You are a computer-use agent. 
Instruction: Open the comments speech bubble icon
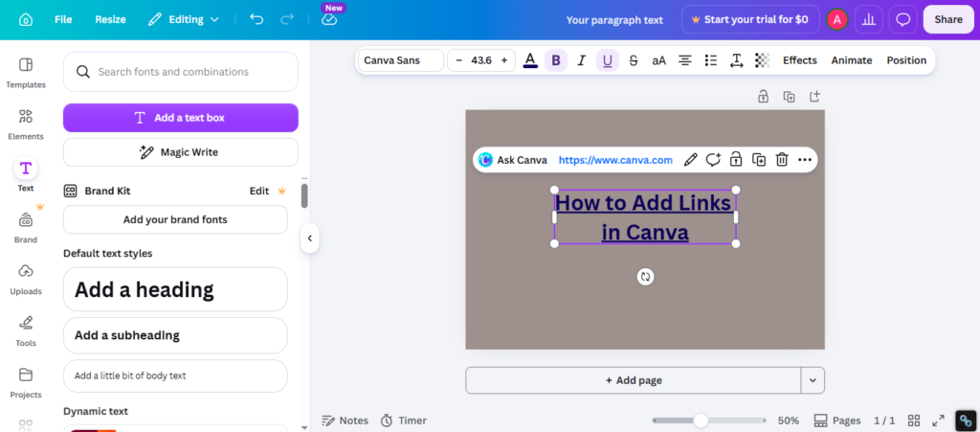(902, 19)
